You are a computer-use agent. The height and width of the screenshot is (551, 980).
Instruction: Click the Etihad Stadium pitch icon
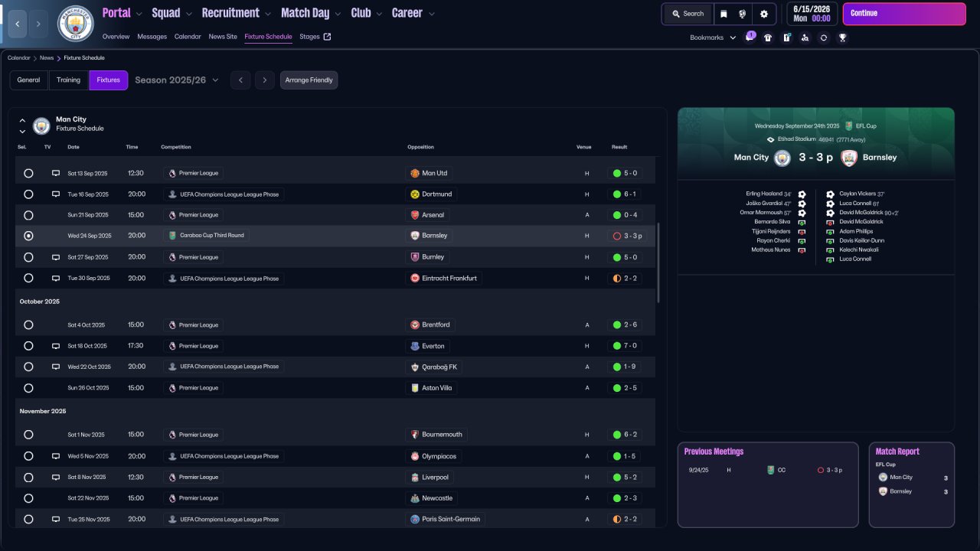pos(771,139)
